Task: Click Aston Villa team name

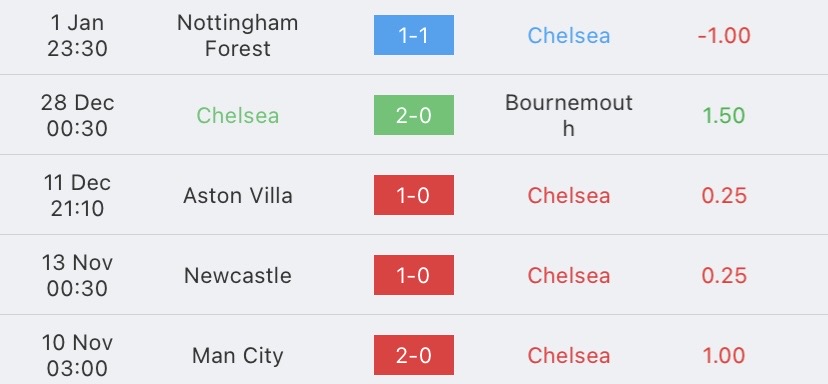Action: tap(238, 195)
